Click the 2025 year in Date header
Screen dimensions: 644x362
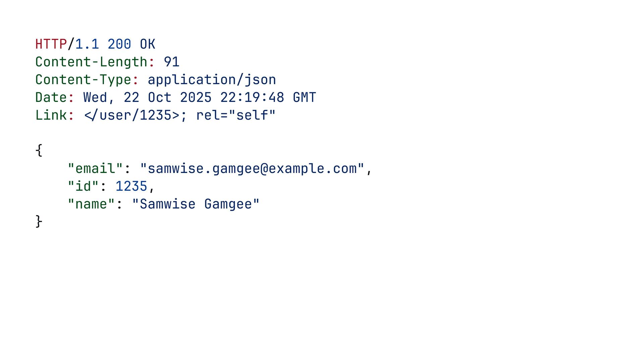click(x=196, y=98)
